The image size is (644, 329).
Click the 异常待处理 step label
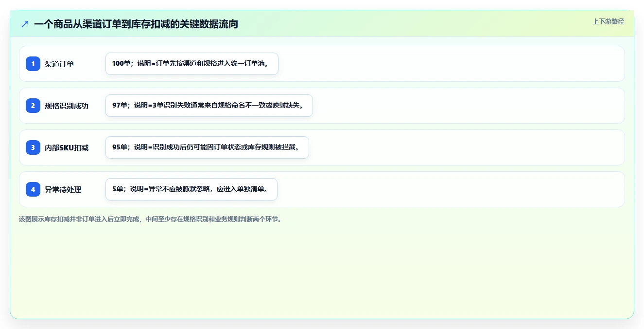[63, 189]
